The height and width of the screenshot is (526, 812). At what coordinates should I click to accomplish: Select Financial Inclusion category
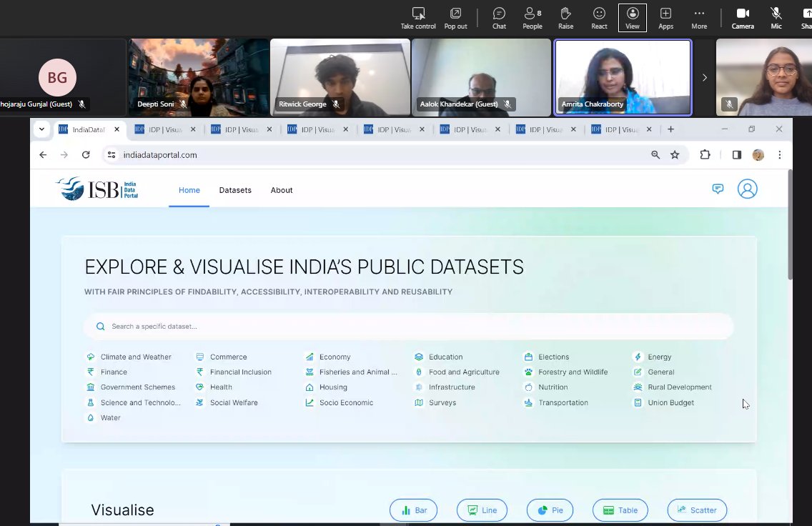(x=234, y=372)
